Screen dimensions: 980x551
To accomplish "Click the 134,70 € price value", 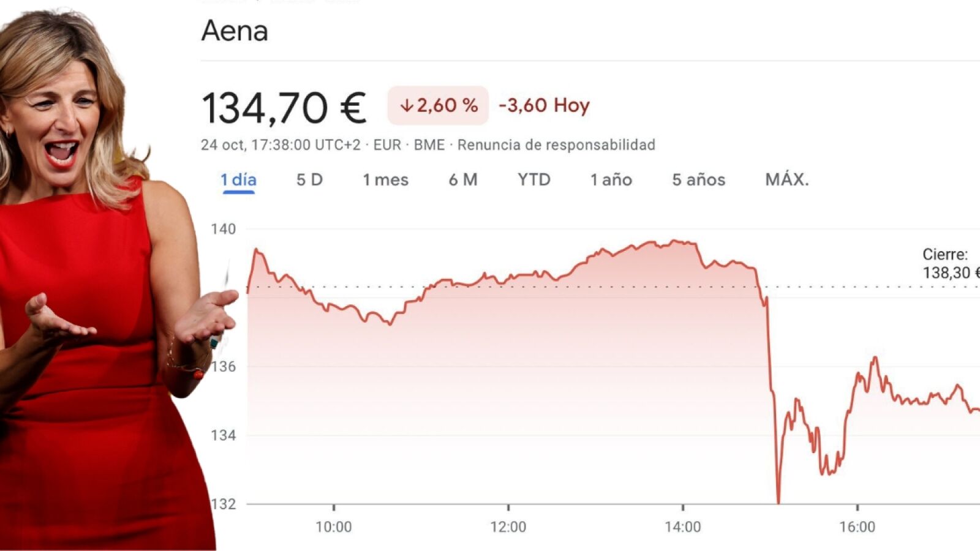I will (284, 108).
